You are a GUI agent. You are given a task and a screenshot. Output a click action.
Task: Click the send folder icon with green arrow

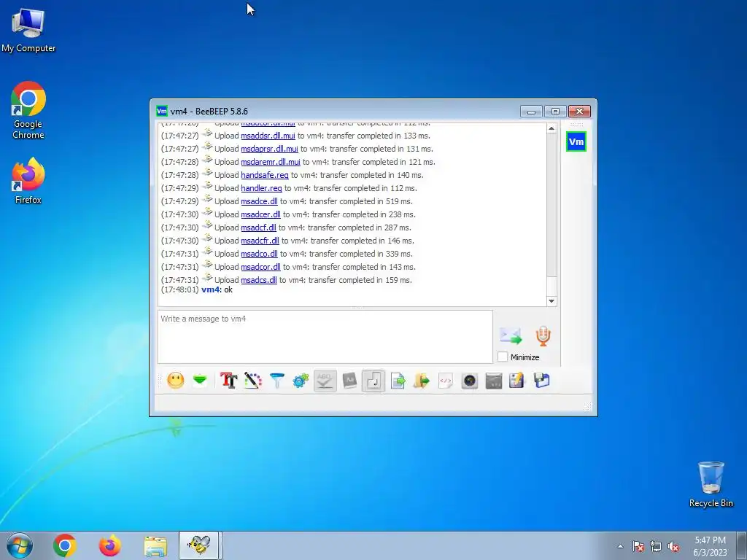[422, 381]
